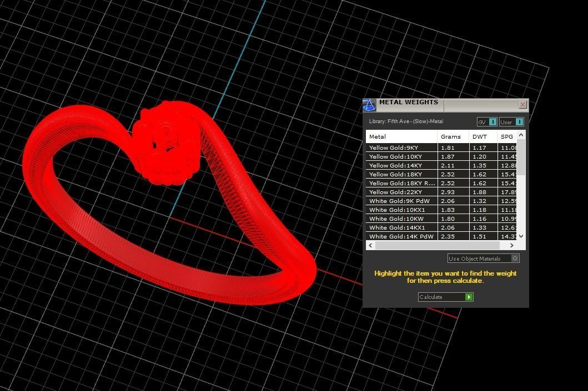Close the Metal Weights panel

coord(522,104)
